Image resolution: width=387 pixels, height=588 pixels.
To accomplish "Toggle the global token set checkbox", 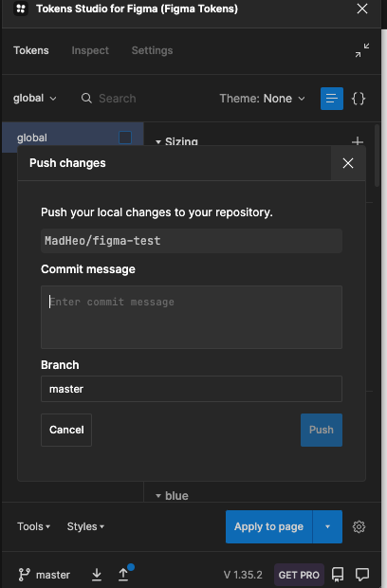I will [125, 138].
